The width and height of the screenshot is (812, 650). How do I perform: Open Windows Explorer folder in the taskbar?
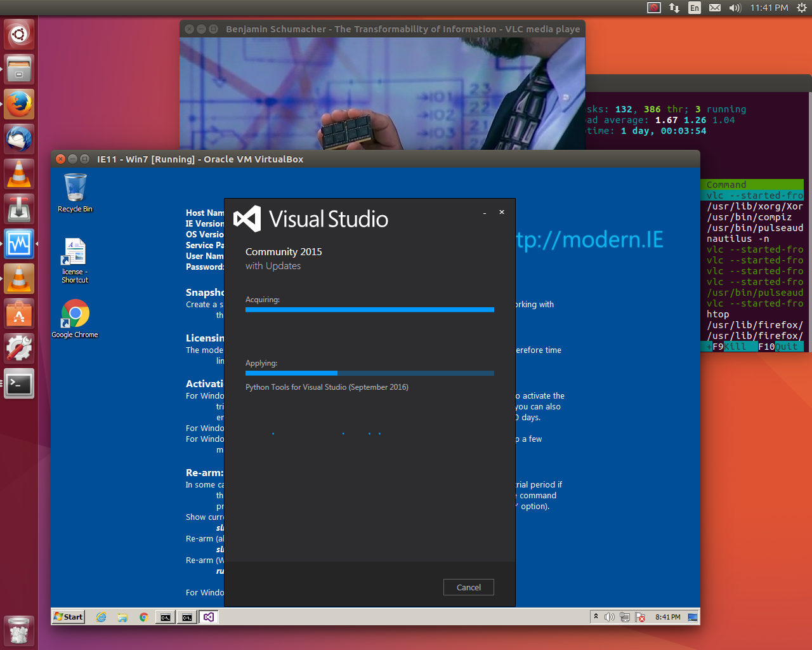[122, 617]
